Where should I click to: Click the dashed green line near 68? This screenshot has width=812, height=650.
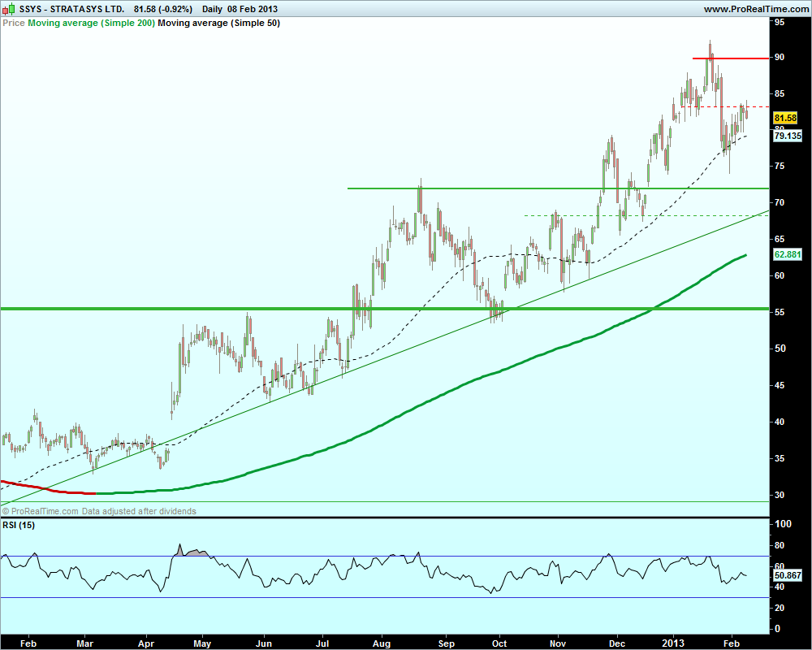646,215
